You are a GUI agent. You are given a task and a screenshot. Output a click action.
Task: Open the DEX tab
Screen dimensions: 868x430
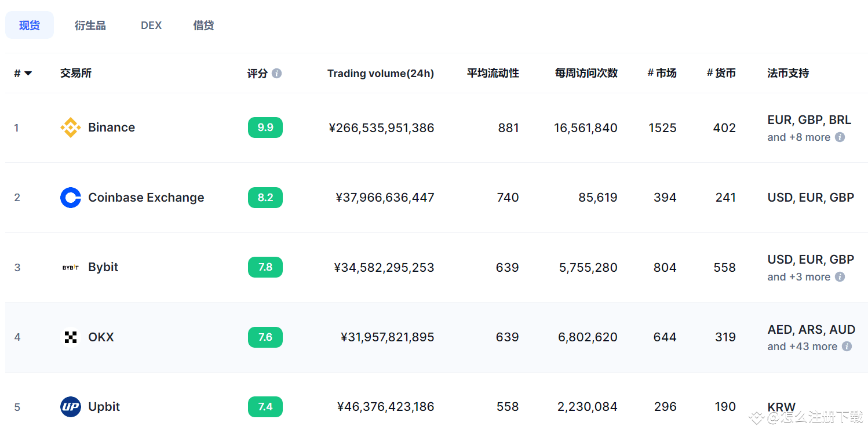click(151, 25)
